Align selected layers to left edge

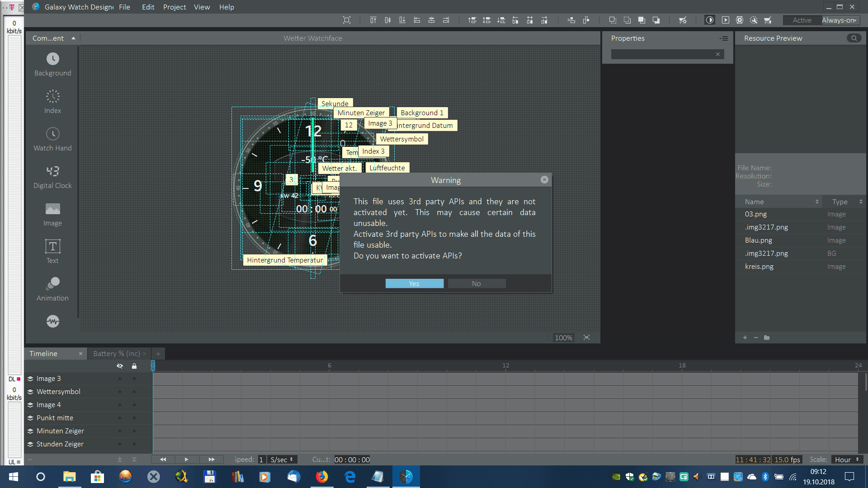point(417,20)
